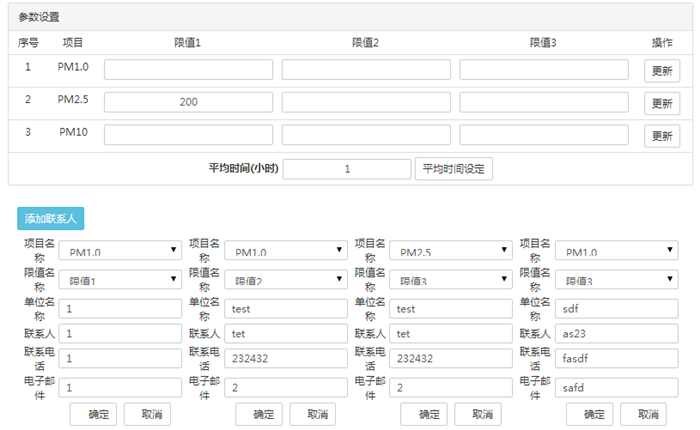Select the 电子邮件 field containing safd

click(x=616, y=386)
